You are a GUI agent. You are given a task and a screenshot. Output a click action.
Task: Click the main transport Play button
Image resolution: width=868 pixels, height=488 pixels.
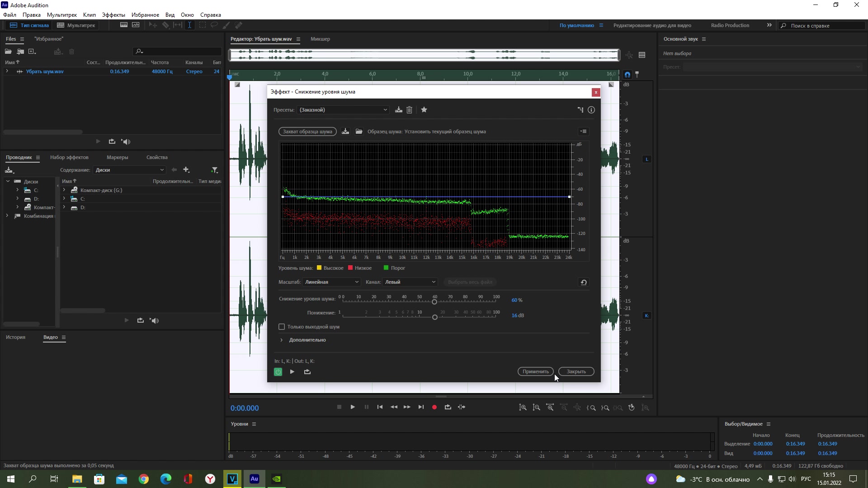pyautogui.click(x=353, y=407)
